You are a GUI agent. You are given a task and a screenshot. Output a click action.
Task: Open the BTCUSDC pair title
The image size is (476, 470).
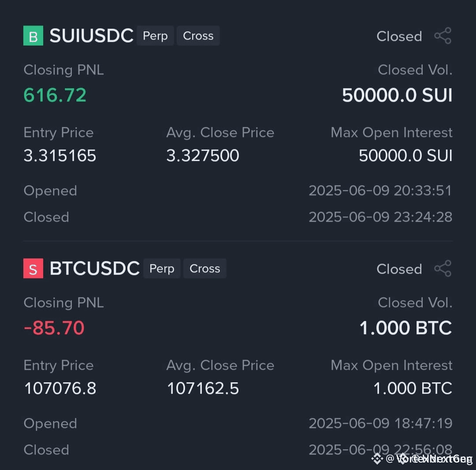click(x=94, y=269)
